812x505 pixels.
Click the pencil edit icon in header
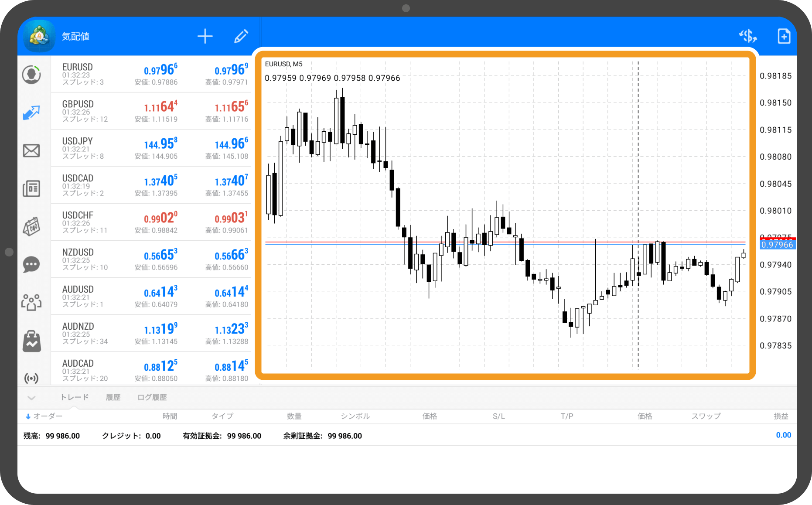tap(241, 36)
